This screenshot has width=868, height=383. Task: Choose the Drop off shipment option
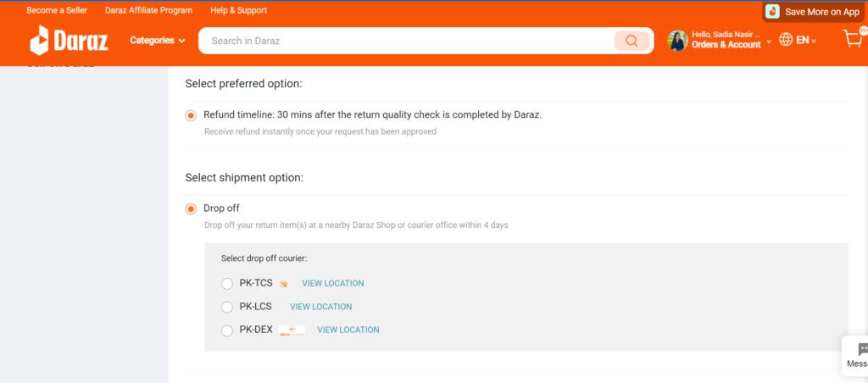[191, 209]
